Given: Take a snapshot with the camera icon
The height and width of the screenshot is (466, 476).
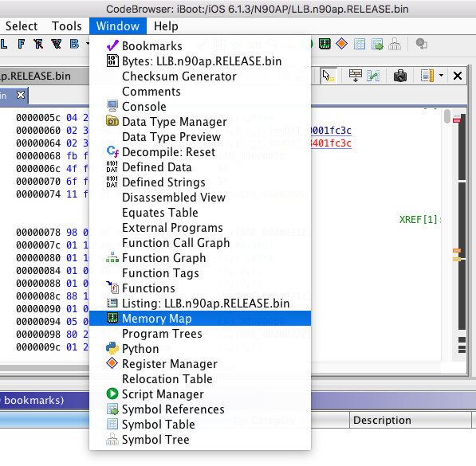Looking at the screenshot, I should (400, 76).
